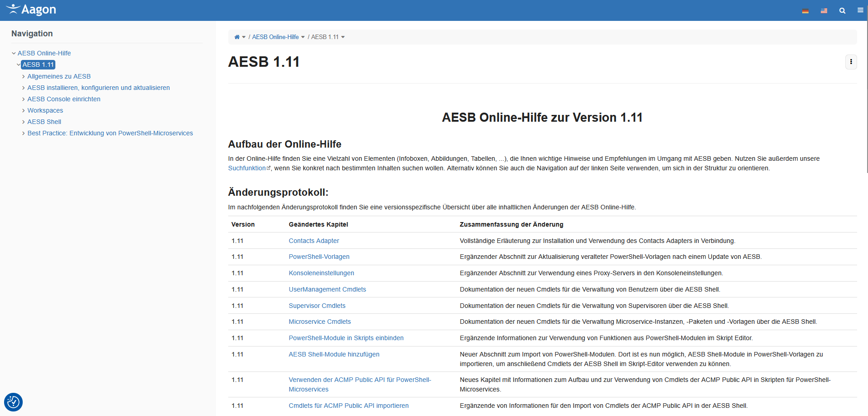Click the home icon in the breadcrumb
Image resolution: width=868 pixels, height=416 pixels.
click(x=236, y=37)
